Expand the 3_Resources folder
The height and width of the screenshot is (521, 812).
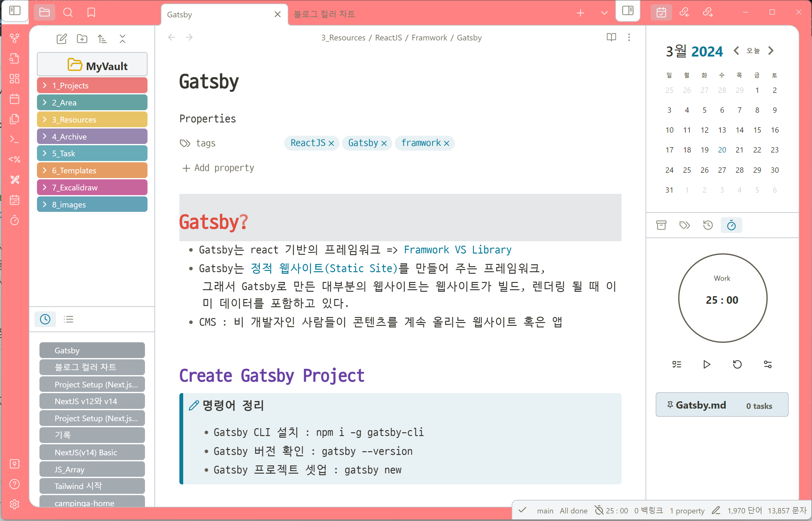(92, 120)
